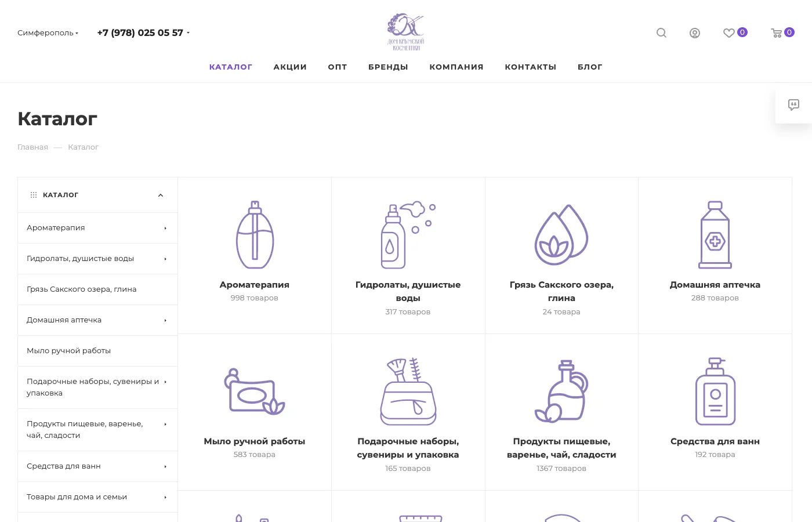812x522 pixels.
Task: Click the feedback chat icon on the right edge
Action: [x=793, y=105]
